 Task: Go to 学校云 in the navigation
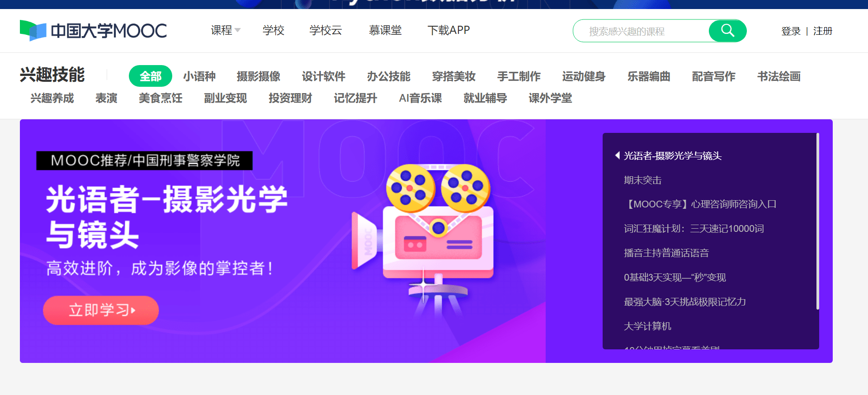pyautogui.click(x=325, y=30)
